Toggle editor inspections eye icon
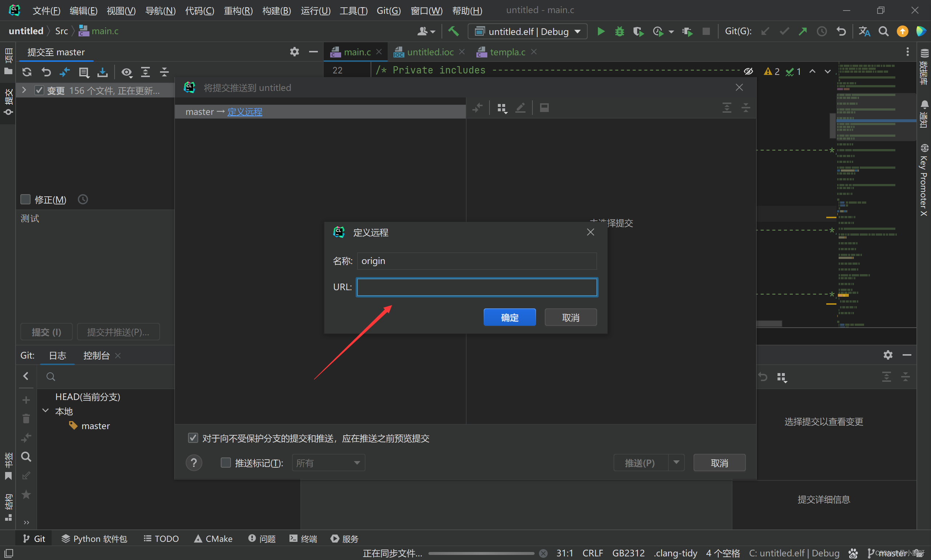Viewport: 931px width, 560px height. point(748,71)
